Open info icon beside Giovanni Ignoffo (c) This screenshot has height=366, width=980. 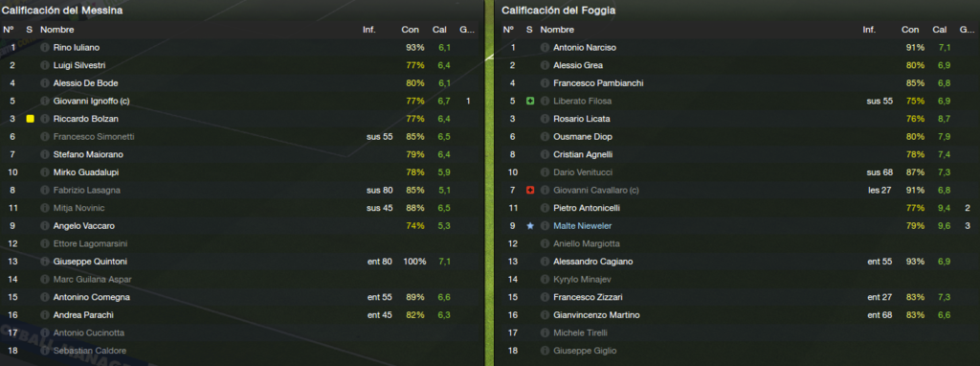pyautogui.click(x=44, y=101)
